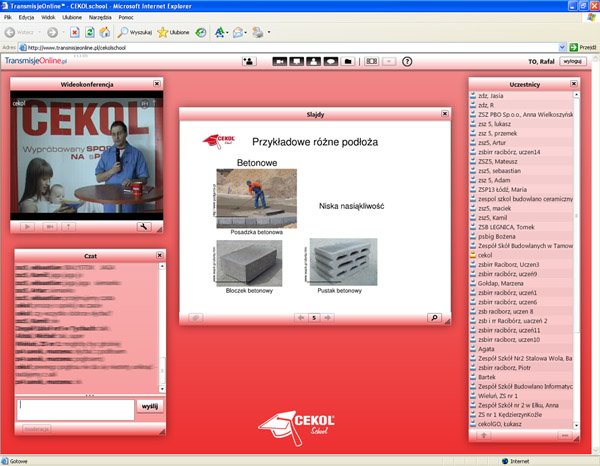The image size is (600, 466).
Task: Send chat message with wyślij button
Action: coord(150,406)
